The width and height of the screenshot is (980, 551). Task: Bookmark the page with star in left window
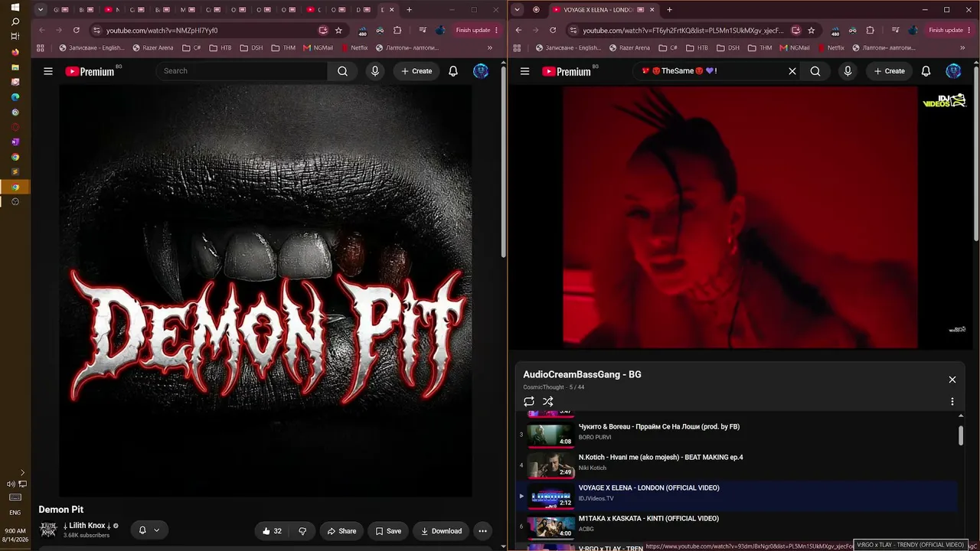click(x=338, y=31)
